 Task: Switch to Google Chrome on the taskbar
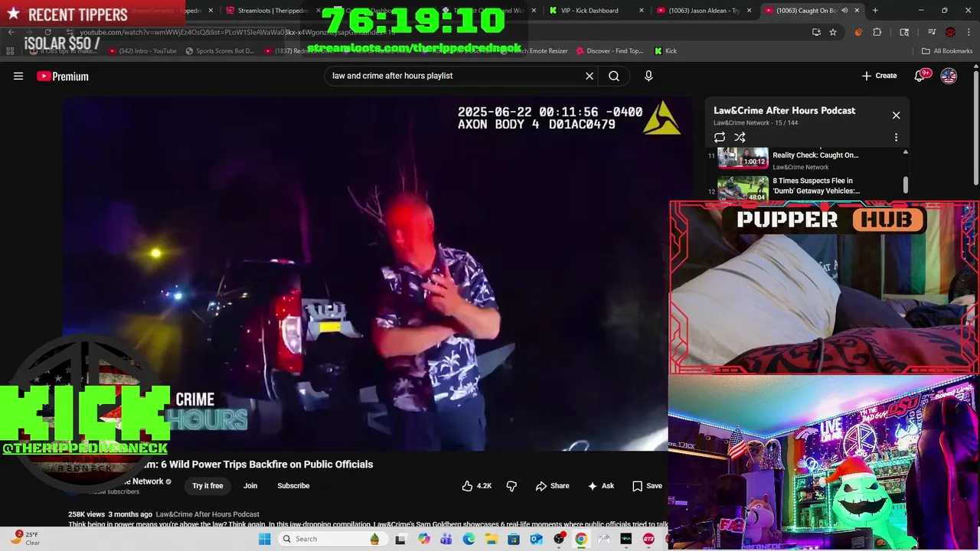point(581,539)
